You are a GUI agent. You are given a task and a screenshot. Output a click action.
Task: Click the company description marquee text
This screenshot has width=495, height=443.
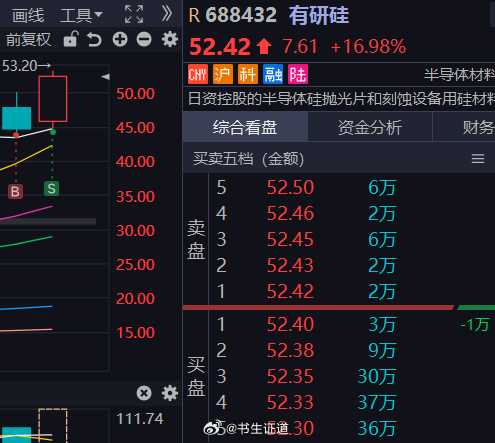pos(341,99)
